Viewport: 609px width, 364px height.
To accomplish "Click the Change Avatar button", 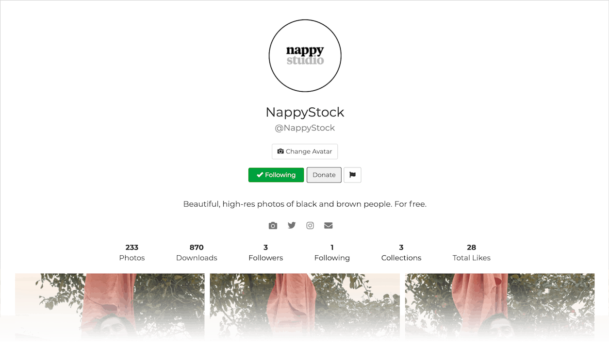I will [305, 151].
